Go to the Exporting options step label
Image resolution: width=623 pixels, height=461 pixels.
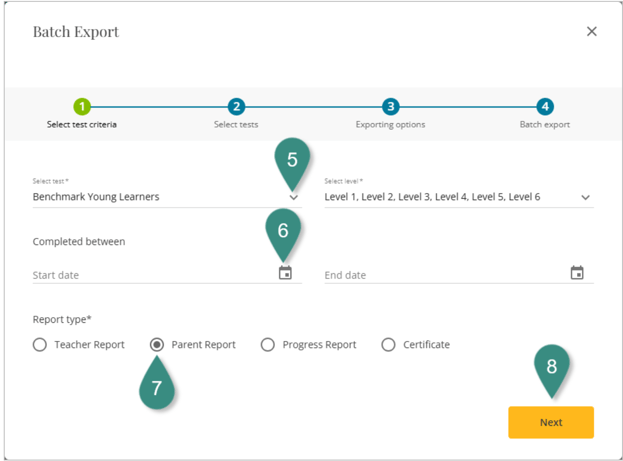click(x=390, y=125)
